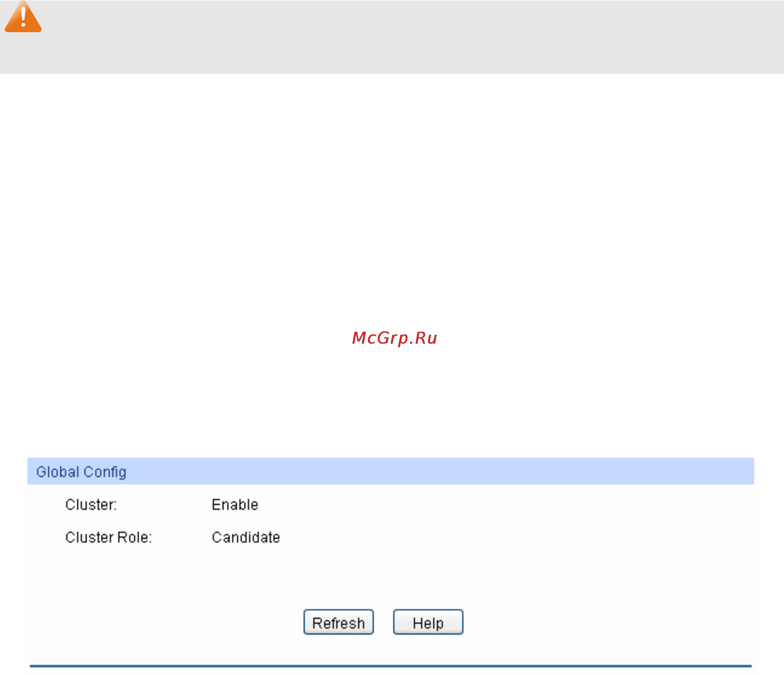
Task: Click the 'Cluster Role:' label
Action: 109,537
